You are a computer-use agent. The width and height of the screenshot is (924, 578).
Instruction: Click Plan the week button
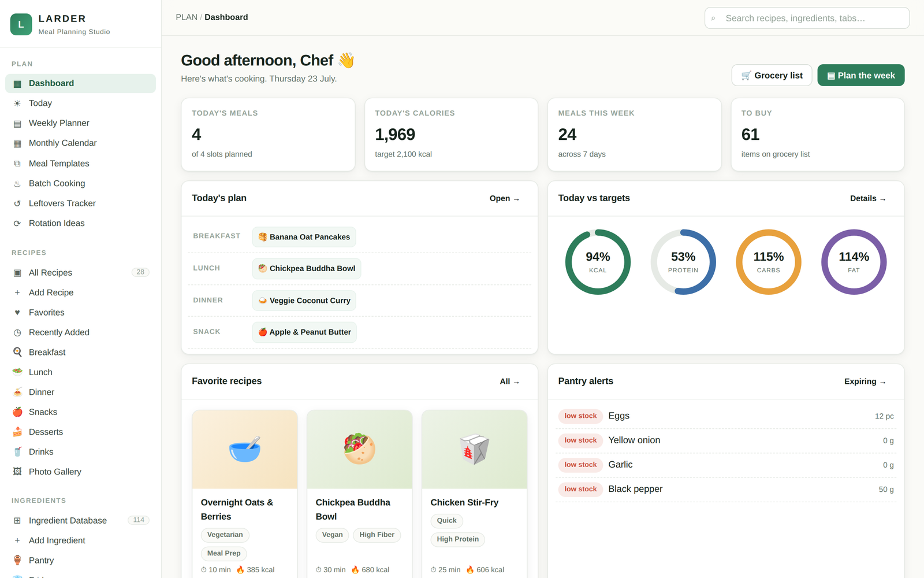(x=861, y=75)
